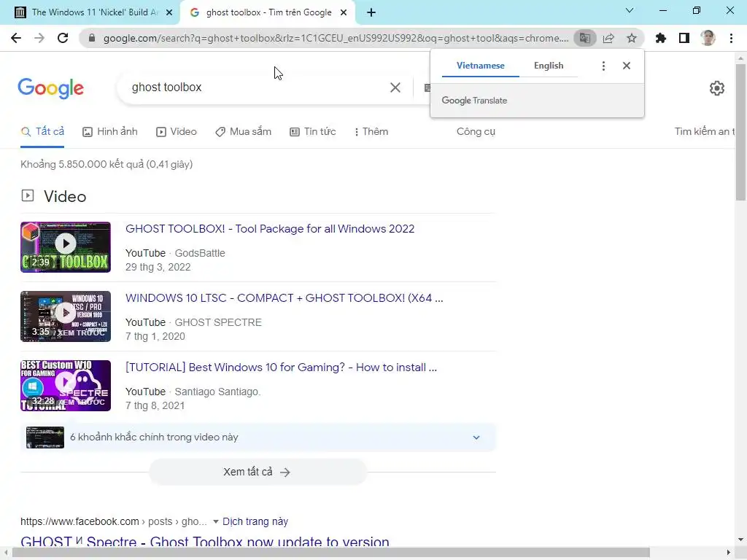Go back to the previous page

pos(16,38)
